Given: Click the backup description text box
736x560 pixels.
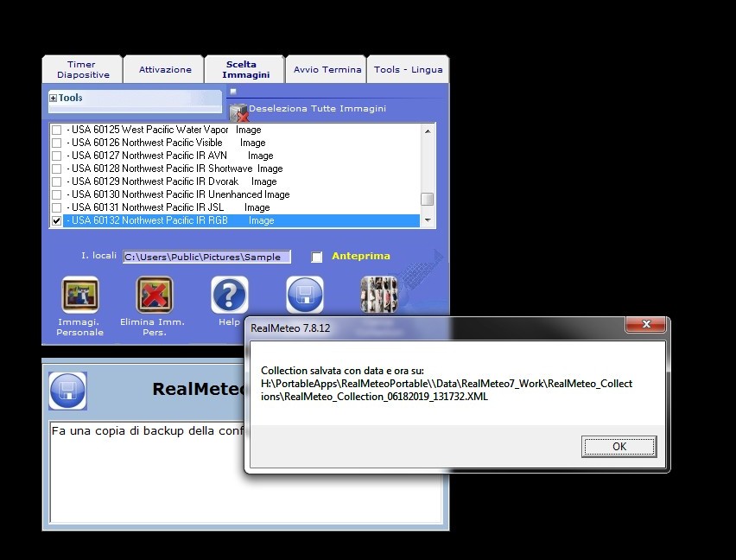Looking at the screenshot, I should click(246, 472).
